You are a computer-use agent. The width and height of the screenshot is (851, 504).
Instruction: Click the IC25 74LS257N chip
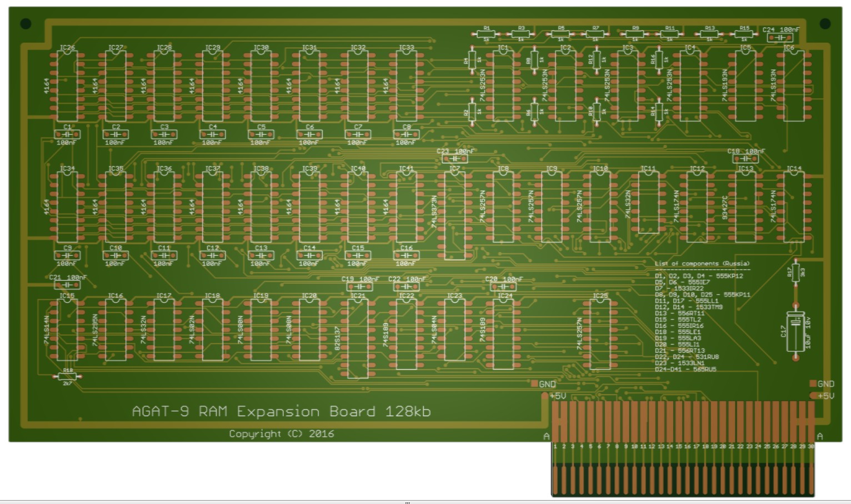pos(600,334)
